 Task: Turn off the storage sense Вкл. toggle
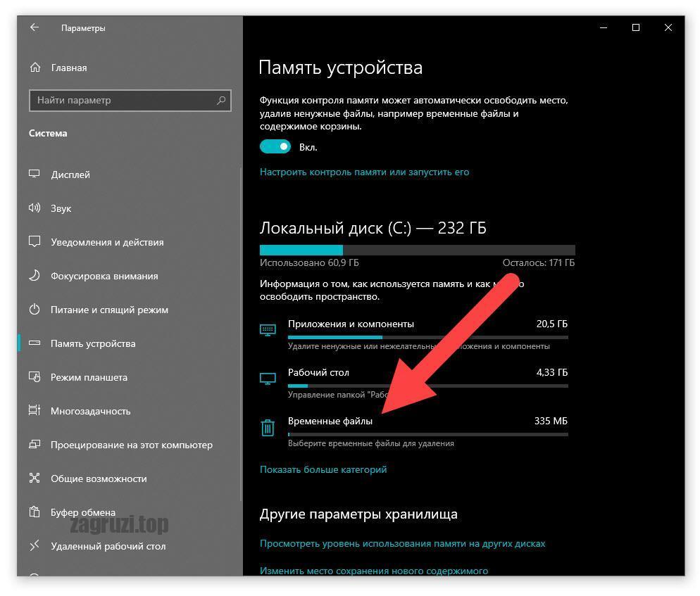275,147
